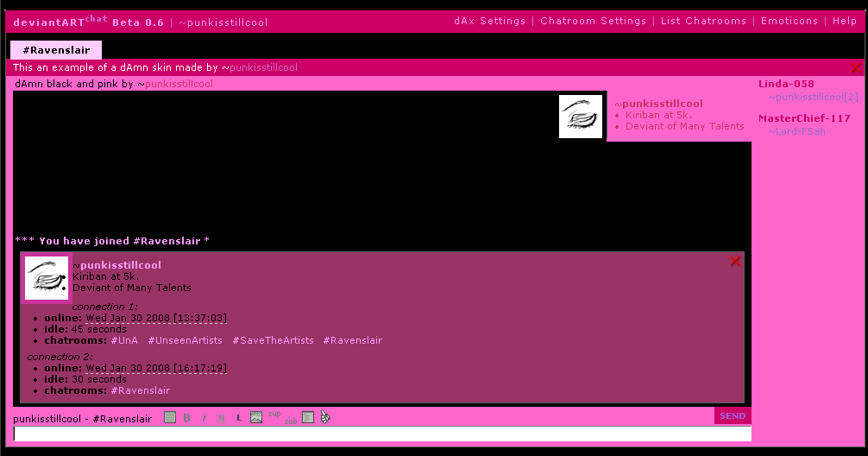Switch to the #Ravenslair tab
The height and width of the screenshot is (456, 868).
point(56,50)
